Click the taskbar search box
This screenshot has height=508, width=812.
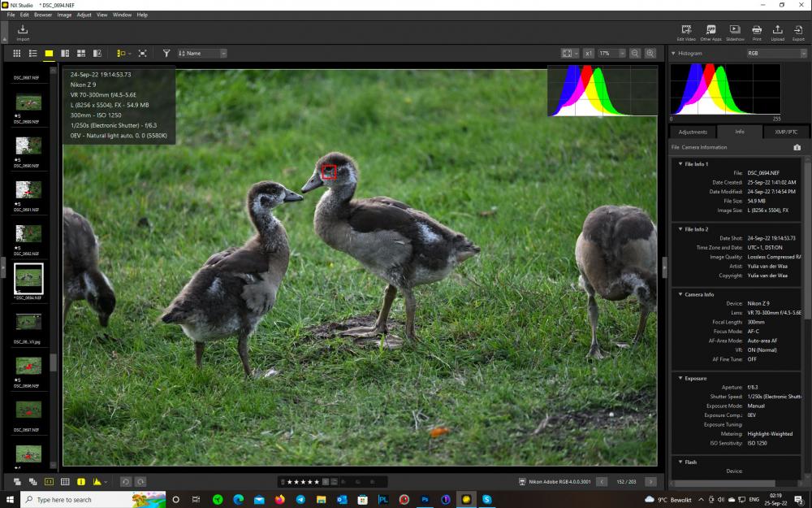click(x=93, y=500)
